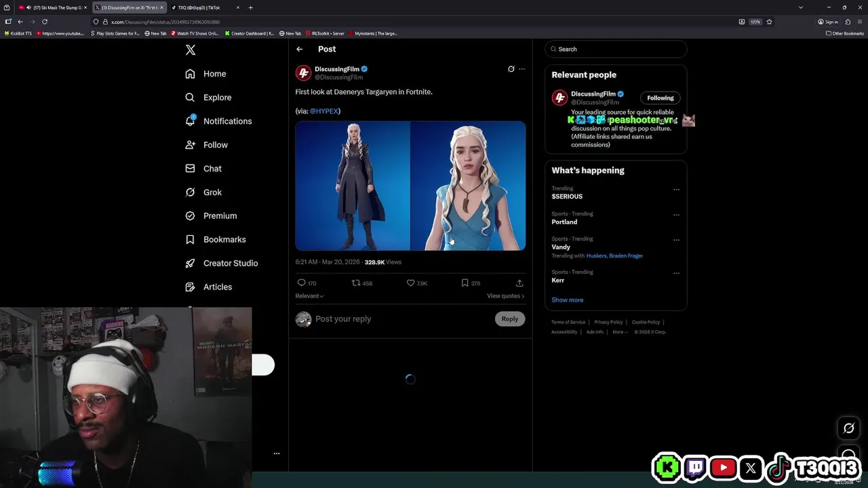Open the Privacy Policy link
868x488 pixels.
608,323
